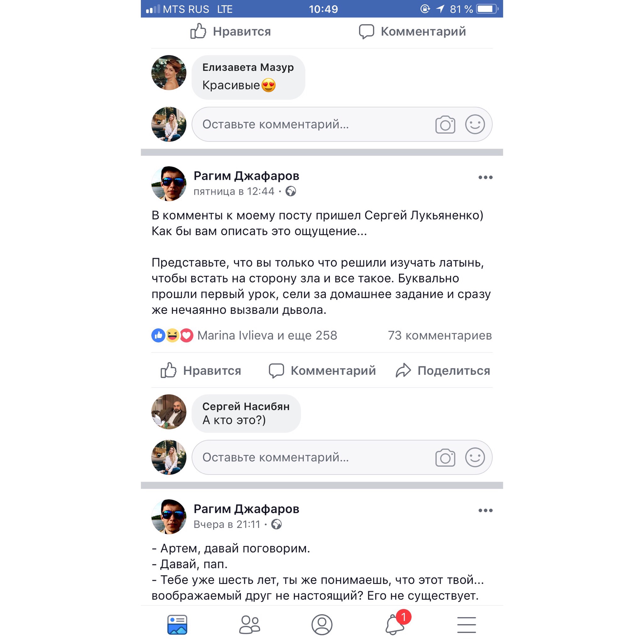Viewport: 644px width, 644px height.
Task: Tap Комментарий at top of screen
Action: point(412,31)
